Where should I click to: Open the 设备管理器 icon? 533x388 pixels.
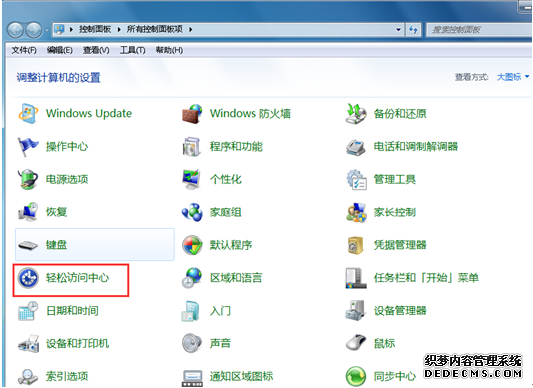tap(356, 310)
